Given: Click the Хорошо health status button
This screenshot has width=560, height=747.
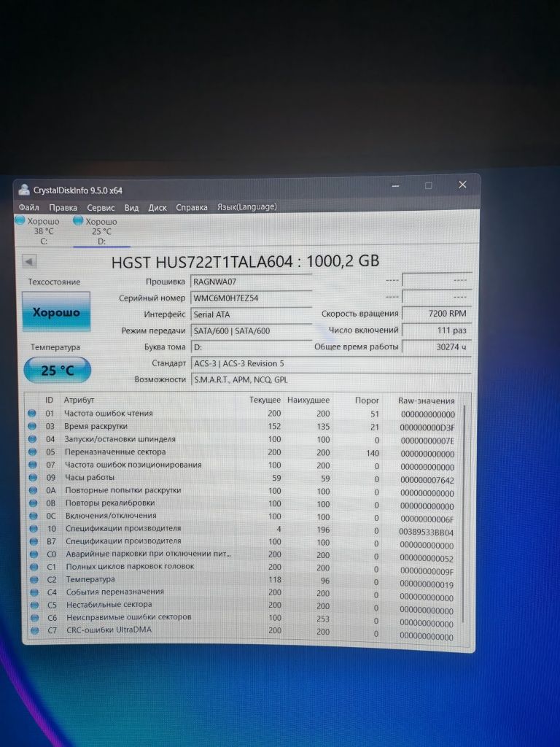Looking at the screenshot, I should [x=55, y=312].
